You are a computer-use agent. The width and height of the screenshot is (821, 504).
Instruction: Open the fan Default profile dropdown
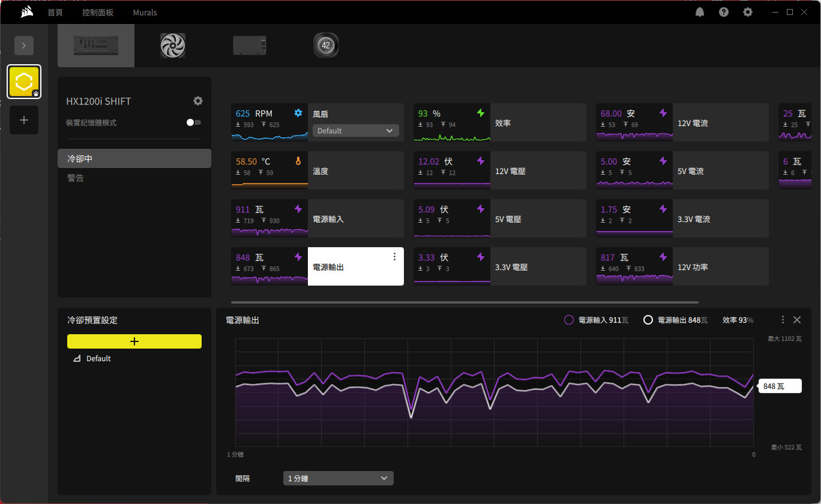click(355, 131)
